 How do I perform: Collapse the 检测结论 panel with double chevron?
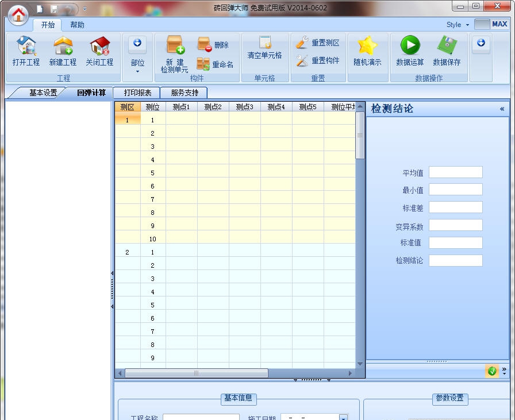[x=502, y=109]
